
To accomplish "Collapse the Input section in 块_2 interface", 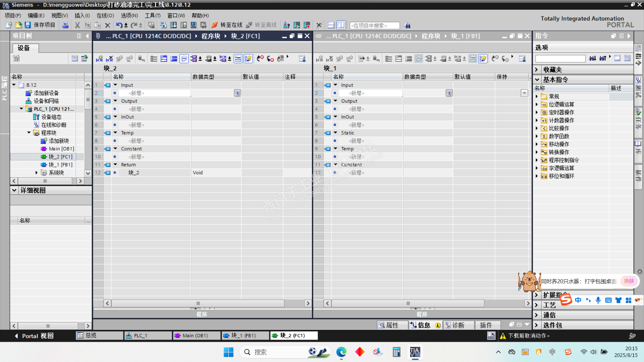I will (115, 85).
